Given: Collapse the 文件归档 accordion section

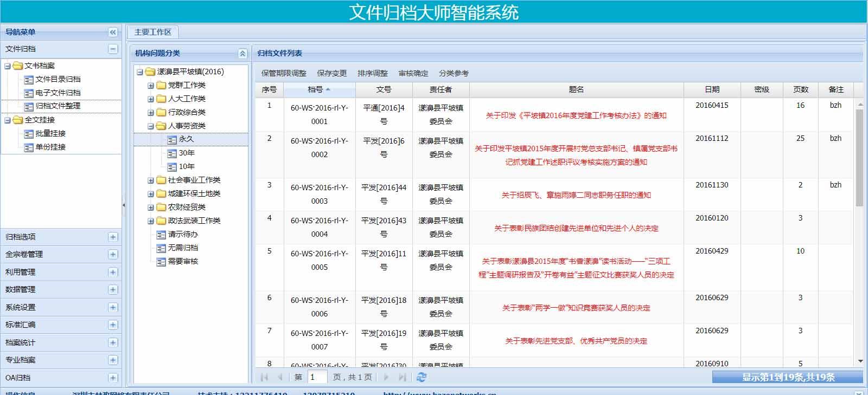Looking at the screenshot, I should point(113,49).
